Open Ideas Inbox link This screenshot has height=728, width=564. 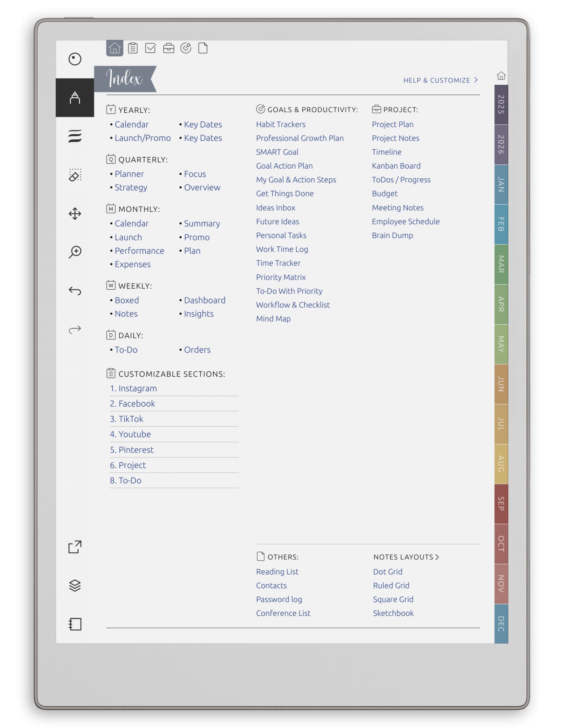(x=276, y=208)
